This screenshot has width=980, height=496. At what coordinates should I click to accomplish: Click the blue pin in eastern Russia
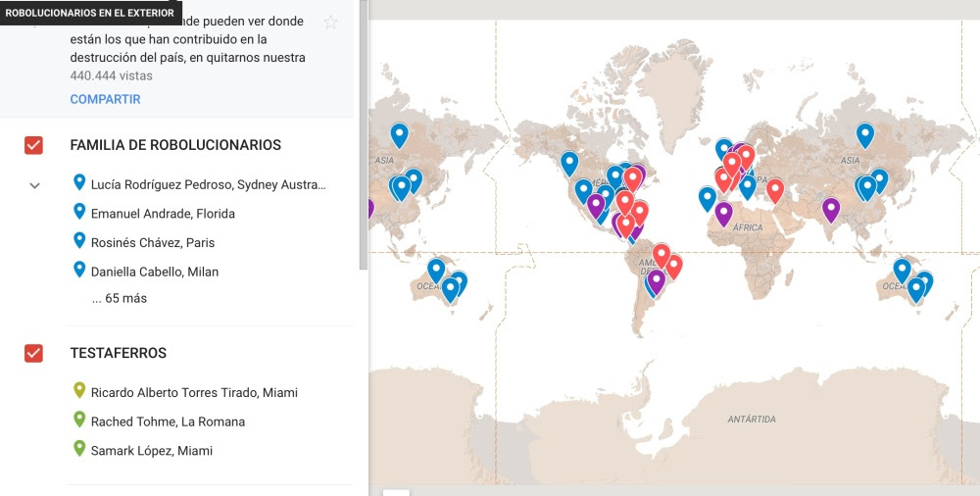[865, 135]
